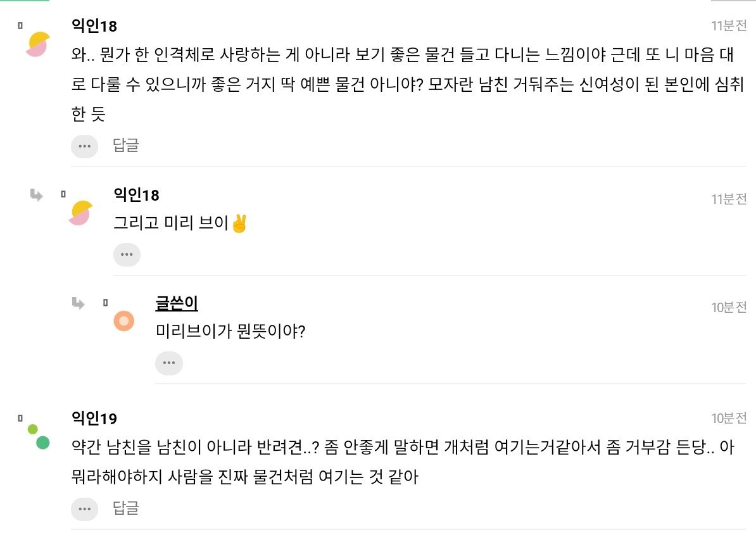
Task: Click the 11분전 timestamp on the top comment
Action: (x=729, y=26)
